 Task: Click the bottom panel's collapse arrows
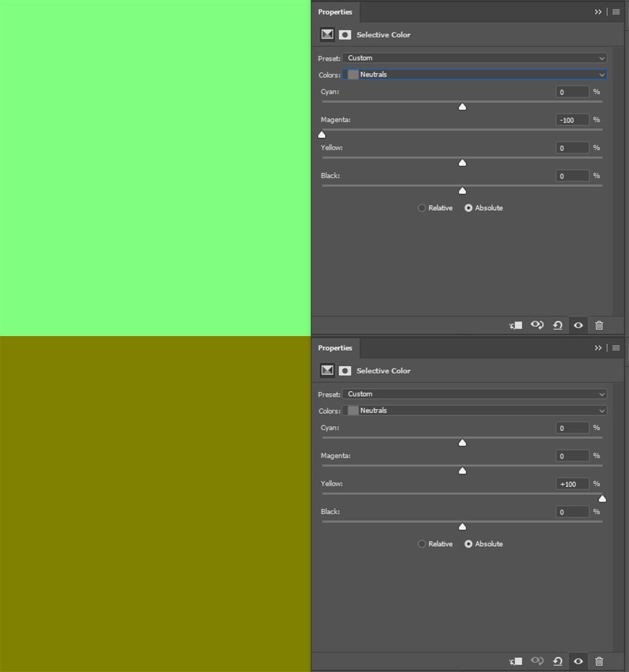click(598, 348)
